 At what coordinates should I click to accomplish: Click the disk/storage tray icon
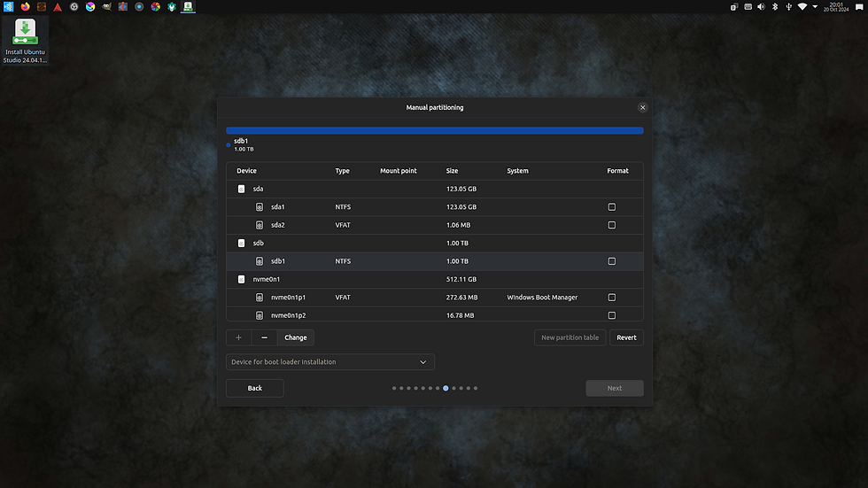click(748, 6)
